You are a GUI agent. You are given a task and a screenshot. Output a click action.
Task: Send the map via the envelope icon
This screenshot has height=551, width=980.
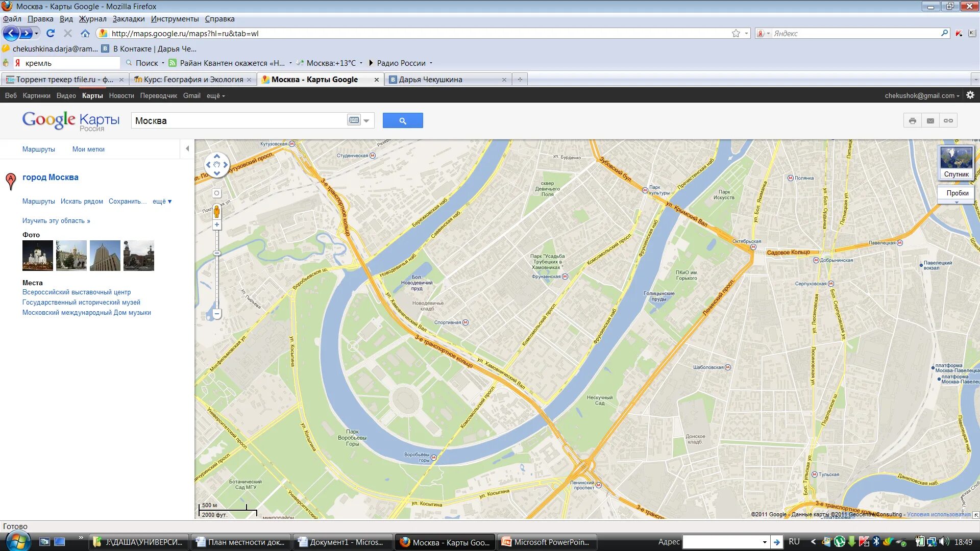pyautogui.click(x=930, y=121)
